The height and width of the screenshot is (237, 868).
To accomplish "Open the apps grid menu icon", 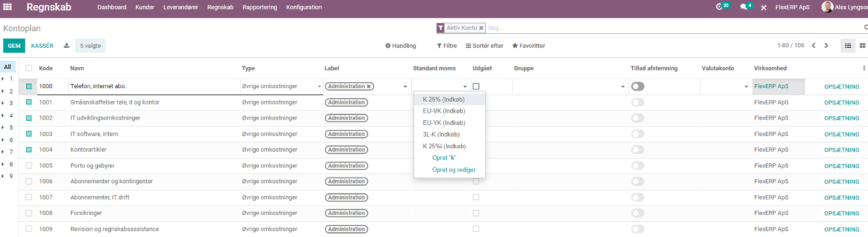I will point(8,8).
